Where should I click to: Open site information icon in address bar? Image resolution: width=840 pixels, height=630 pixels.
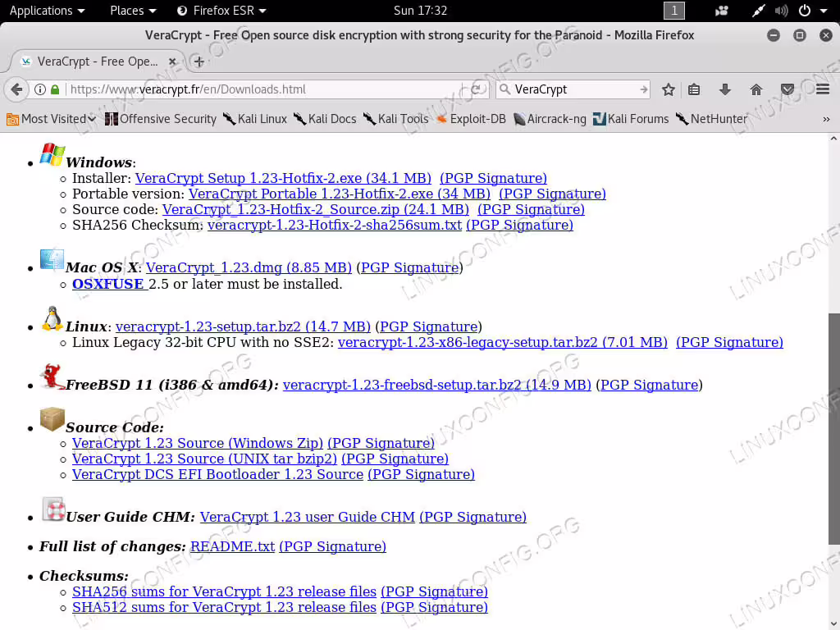tap(40, 89)
